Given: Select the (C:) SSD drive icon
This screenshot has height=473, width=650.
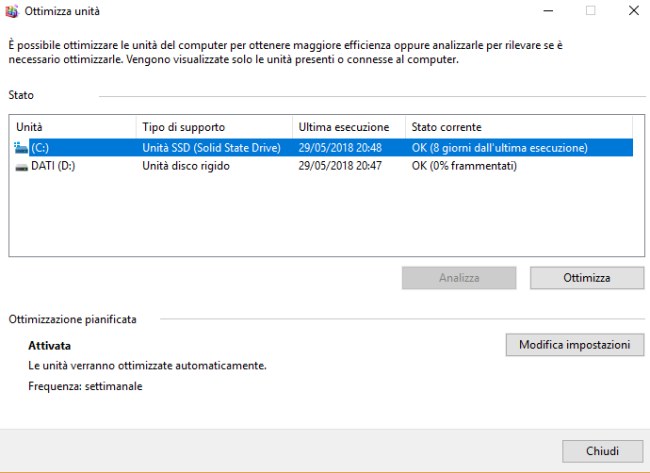Looking at the screenshot, I should (21, 148).
